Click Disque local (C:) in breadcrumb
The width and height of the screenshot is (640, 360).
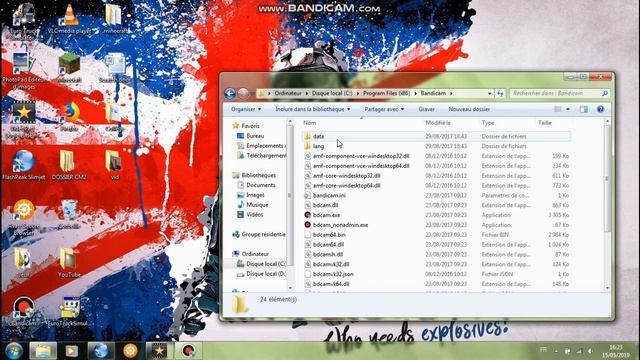point(332,93)
